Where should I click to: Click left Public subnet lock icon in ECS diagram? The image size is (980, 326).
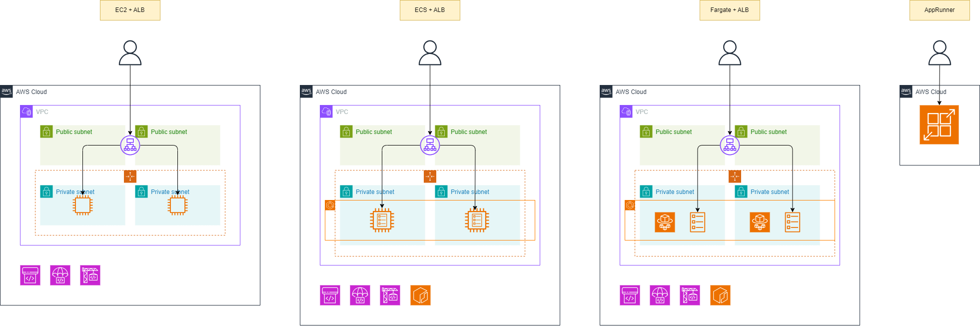(346, 131)
